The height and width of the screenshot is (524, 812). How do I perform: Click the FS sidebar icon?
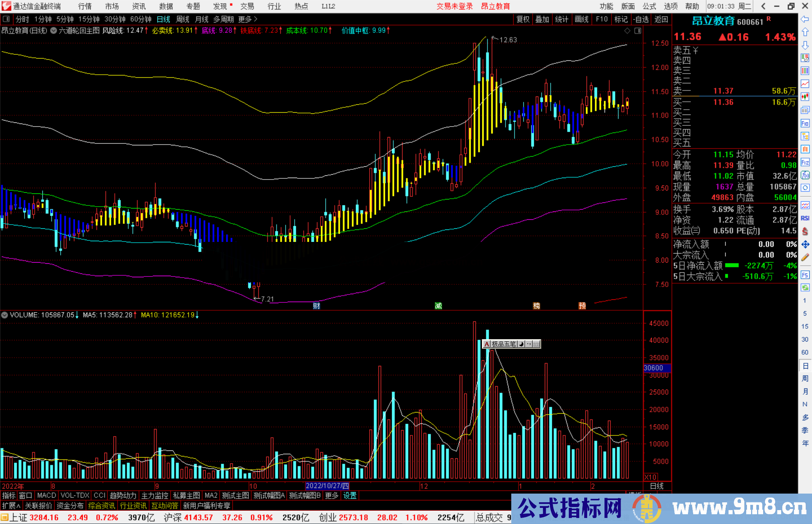(805, 275)
